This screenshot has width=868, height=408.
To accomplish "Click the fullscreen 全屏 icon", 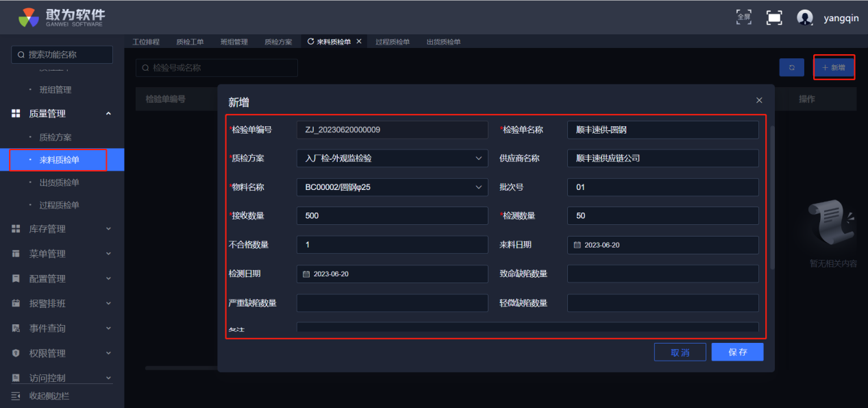I will [744, 16].
